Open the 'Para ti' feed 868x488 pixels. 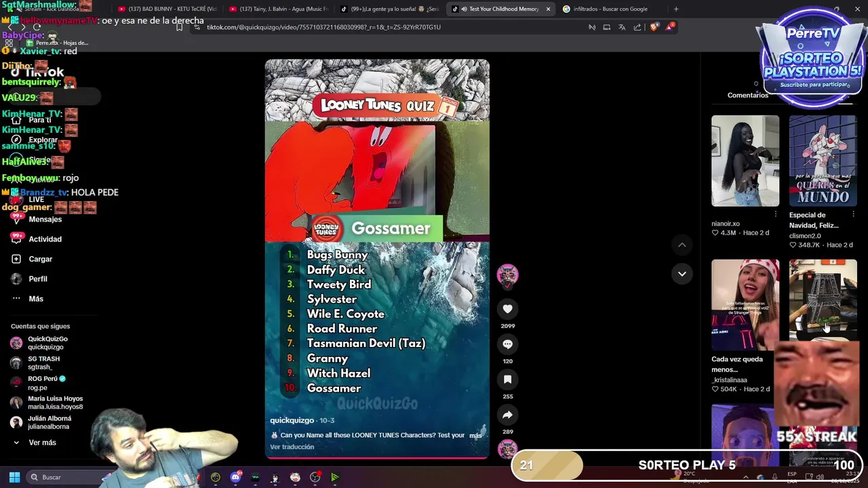40,120
